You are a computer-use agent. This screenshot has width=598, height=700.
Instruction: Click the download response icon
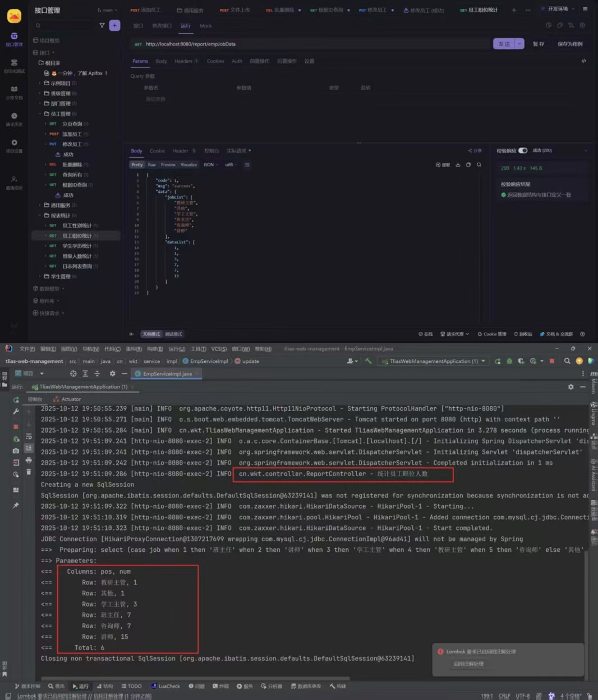[x=458, y=165]
